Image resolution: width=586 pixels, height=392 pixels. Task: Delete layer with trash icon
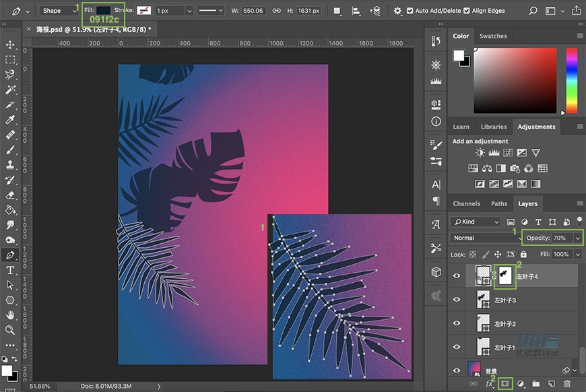point(567,383)
